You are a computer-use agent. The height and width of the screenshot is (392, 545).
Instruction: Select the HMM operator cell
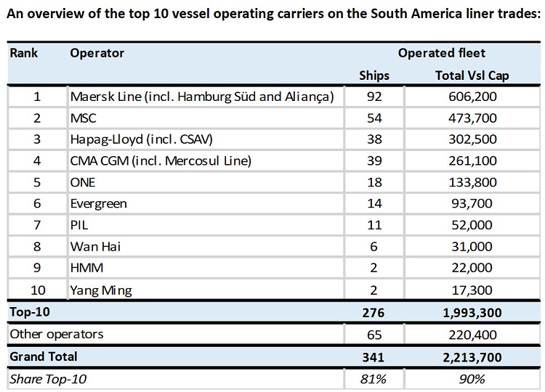(206, 268)
